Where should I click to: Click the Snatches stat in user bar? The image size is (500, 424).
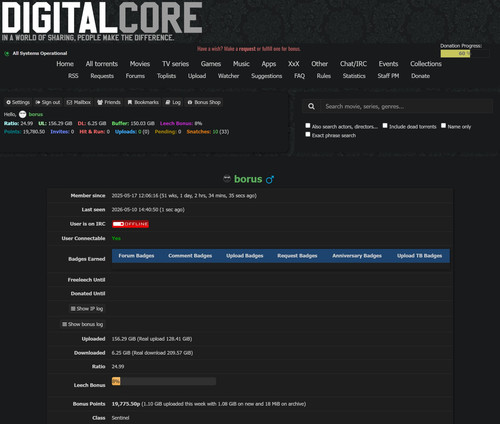pyautogui.click(x=208, y=132)
